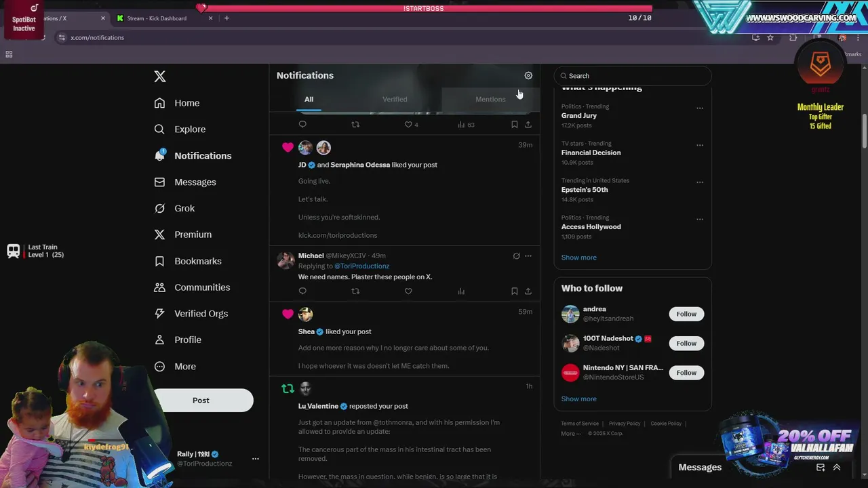
Task: Open Shea's profile avatar
Action: pyautogui.click(x=306, y=314)
